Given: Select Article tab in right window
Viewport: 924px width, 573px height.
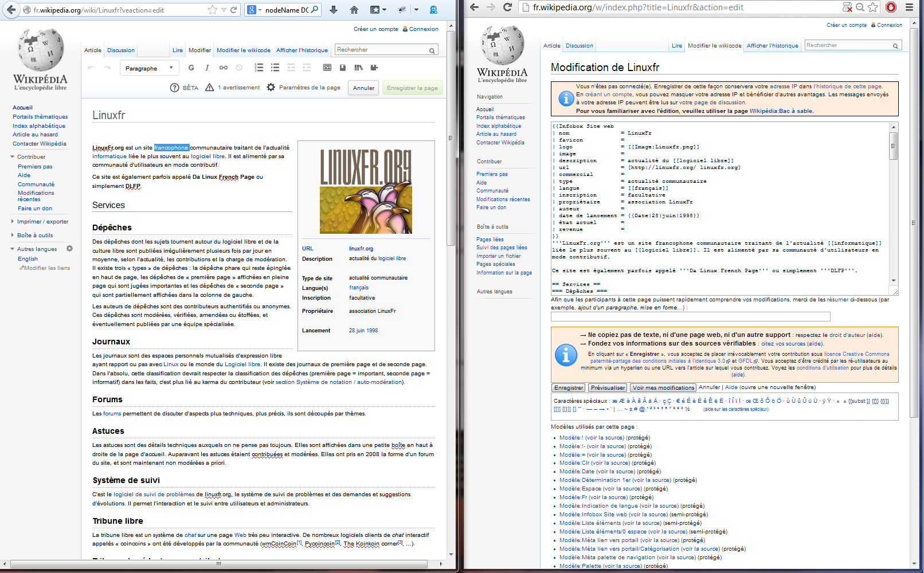Looking at the screenshot, I should [552, 46].
